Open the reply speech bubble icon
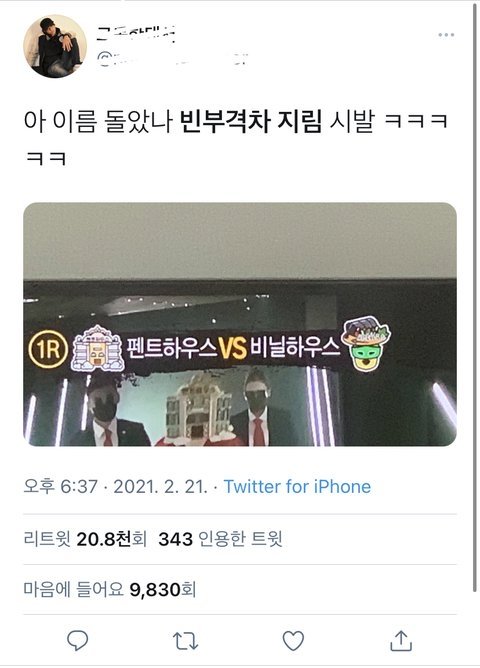Screen dimensions: 480x668 pos(78,640)
